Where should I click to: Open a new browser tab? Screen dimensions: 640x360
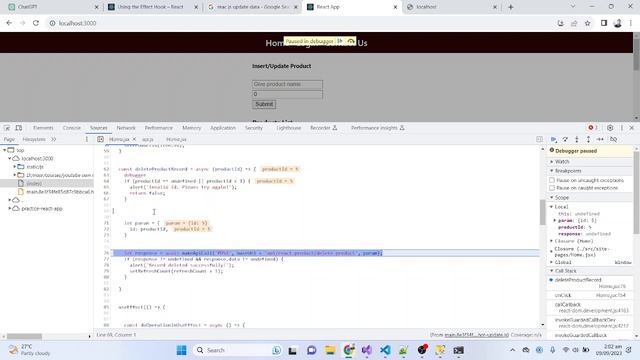coord(510,7)
